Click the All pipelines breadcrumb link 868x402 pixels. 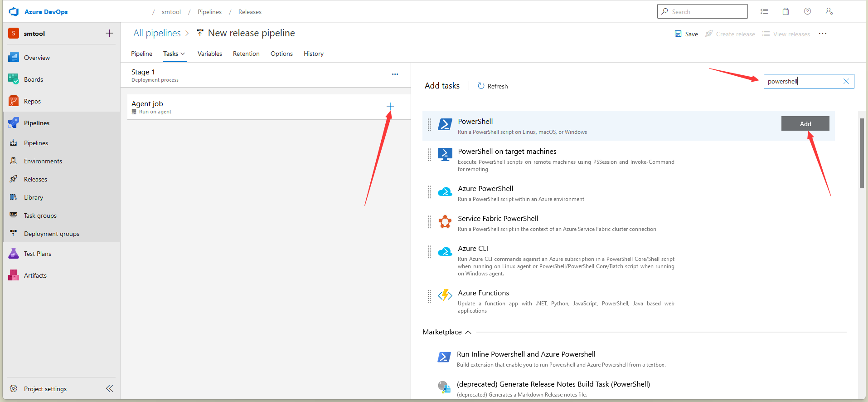(157, 33)
